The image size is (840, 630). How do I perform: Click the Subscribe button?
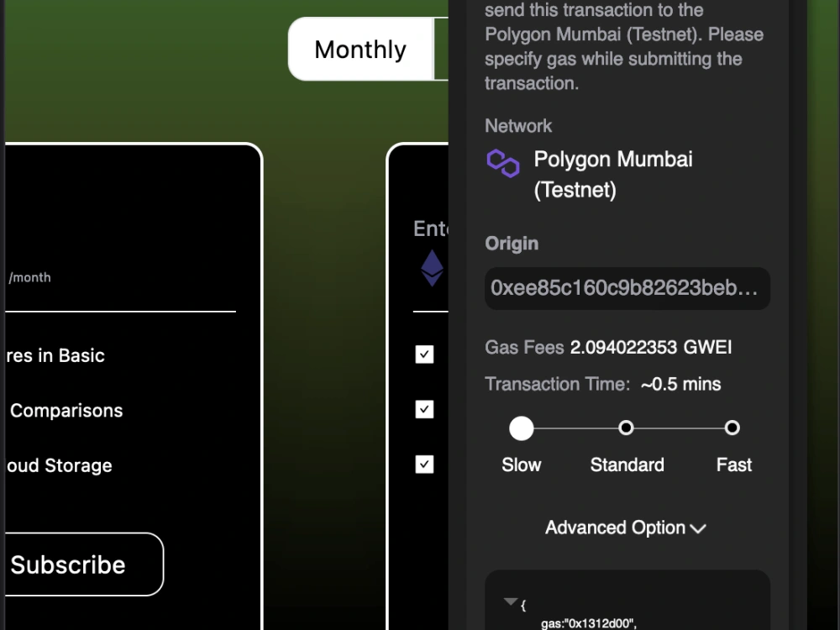(x=68, y=564)
